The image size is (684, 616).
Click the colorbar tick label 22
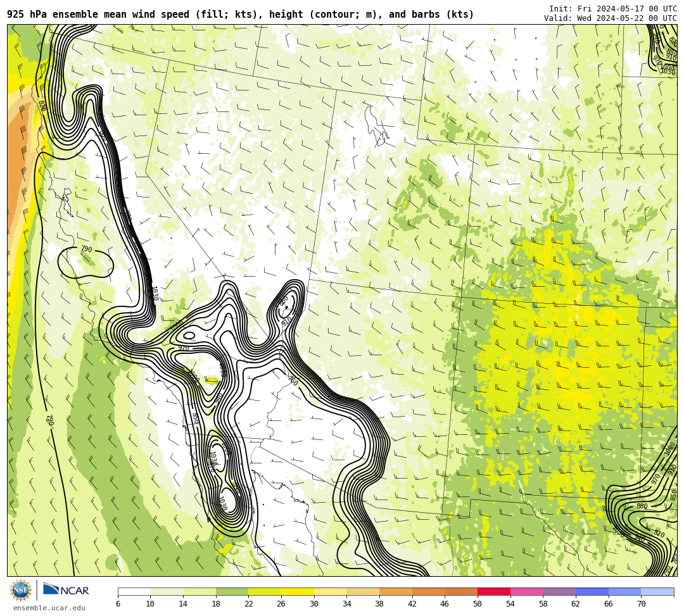[249, 604]
